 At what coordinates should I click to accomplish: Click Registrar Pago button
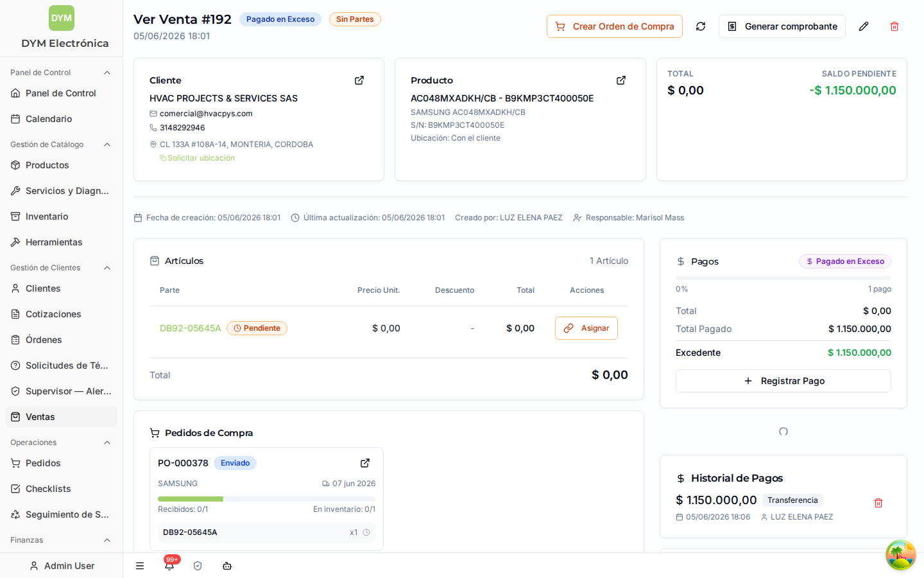(x=783, y=381)
